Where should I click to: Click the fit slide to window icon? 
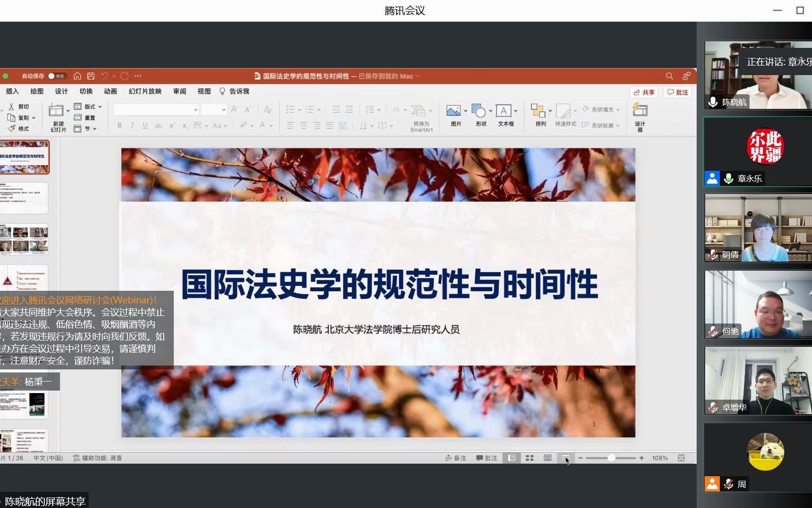coord(681,458)
